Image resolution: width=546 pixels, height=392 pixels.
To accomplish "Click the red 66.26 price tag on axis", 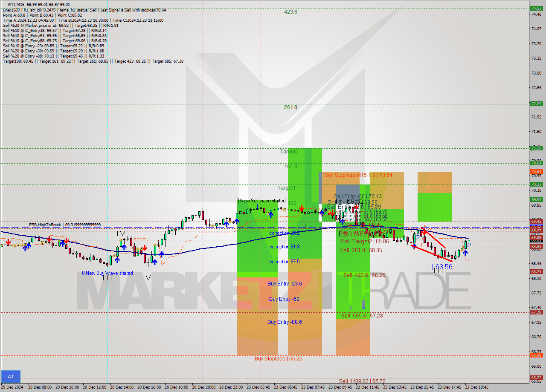I will (x=536, y=355).
